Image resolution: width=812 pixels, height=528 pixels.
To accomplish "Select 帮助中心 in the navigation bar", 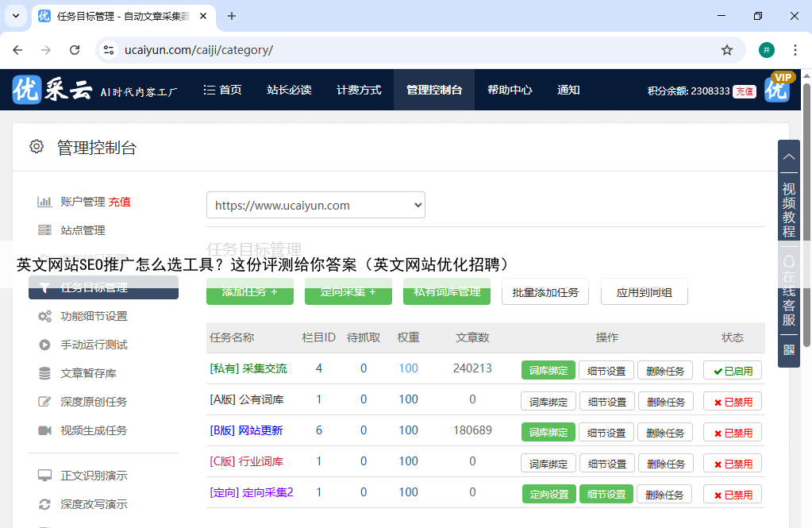I will (509, 90).
